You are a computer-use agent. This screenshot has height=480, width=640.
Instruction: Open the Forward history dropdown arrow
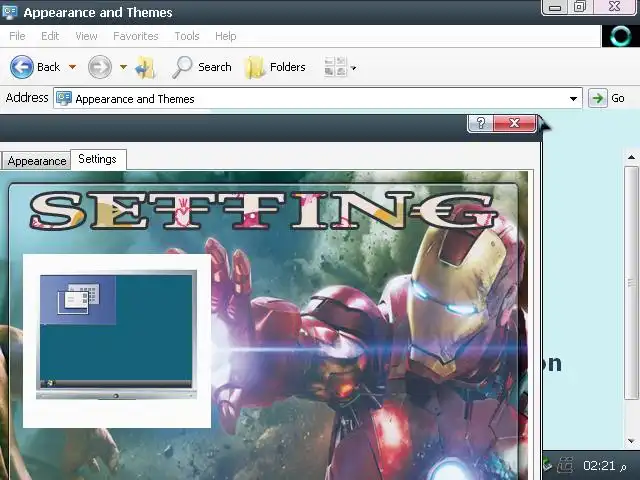point(123,67)
